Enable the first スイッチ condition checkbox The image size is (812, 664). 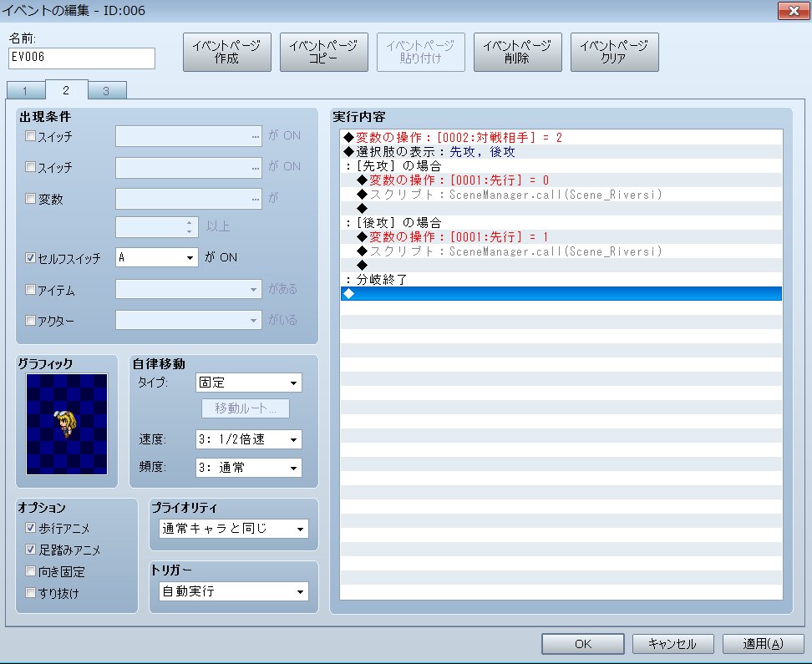31,136
